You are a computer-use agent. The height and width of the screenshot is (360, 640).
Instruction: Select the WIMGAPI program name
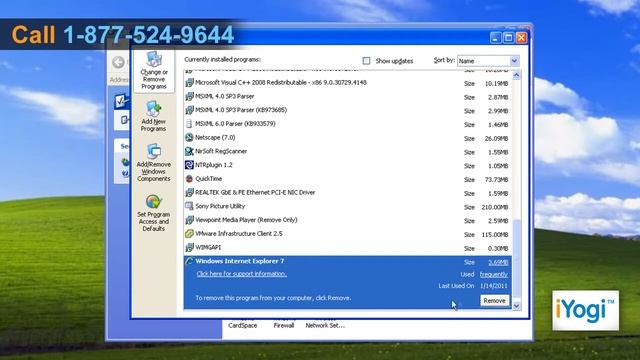pos(208,247)
